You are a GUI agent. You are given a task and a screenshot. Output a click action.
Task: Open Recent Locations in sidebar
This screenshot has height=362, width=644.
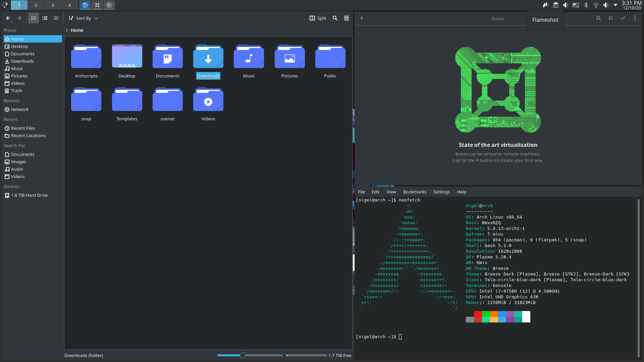click(x=33, y=135)
